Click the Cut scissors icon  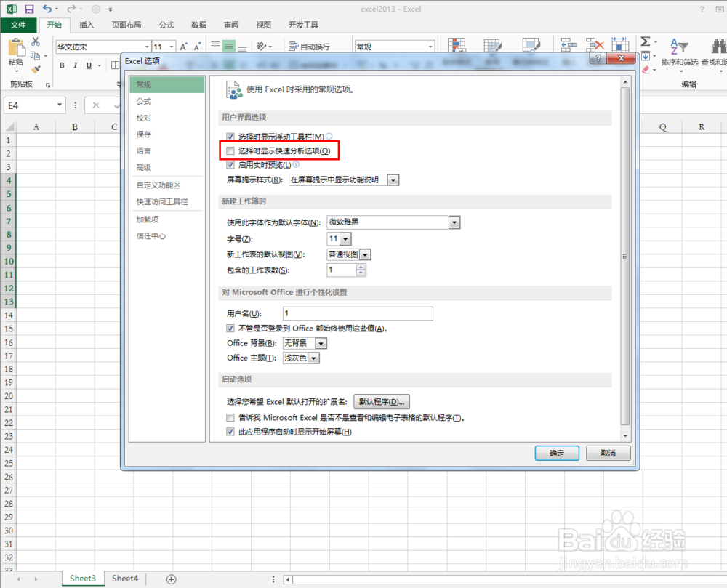pyautogui.click(x=36, y=41)
